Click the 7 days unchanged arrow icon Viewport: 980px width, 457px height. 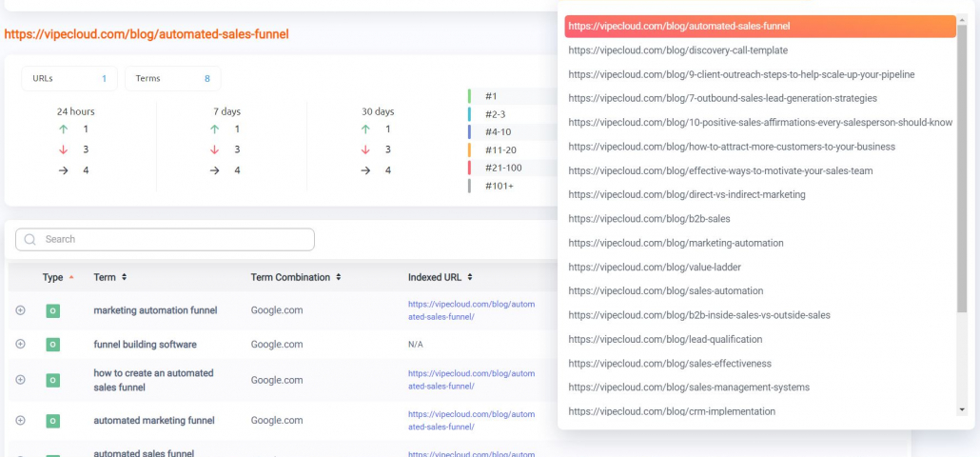point(214,170)
